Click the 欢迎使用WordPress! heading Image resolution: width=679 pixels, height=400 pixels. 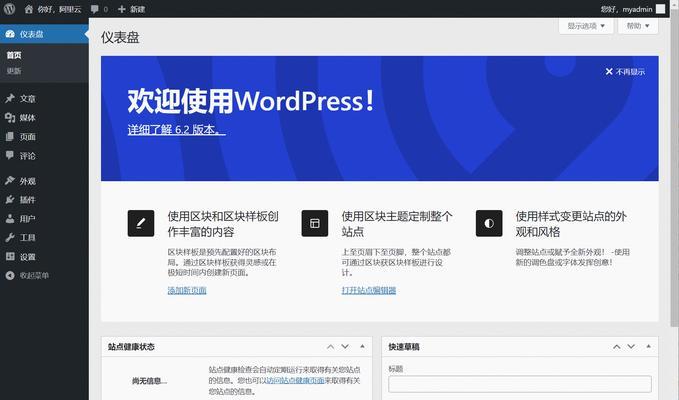(x=251, y=101)
